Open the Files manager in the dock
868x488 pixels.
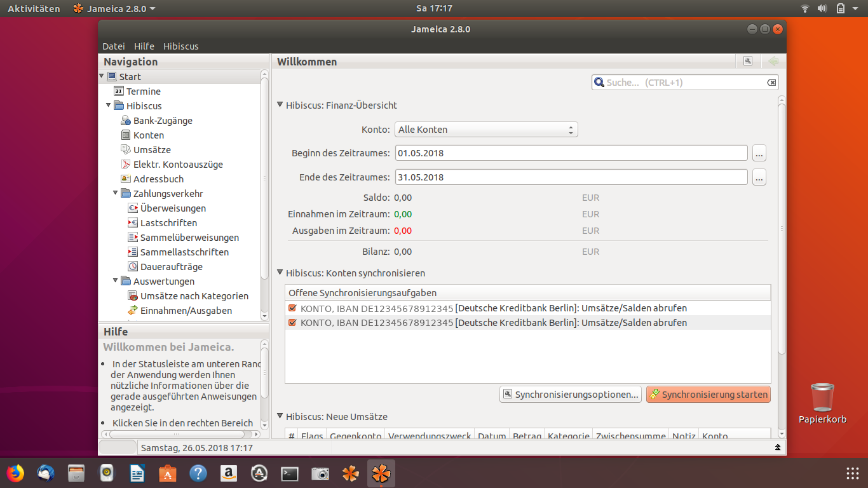(76, 473)
